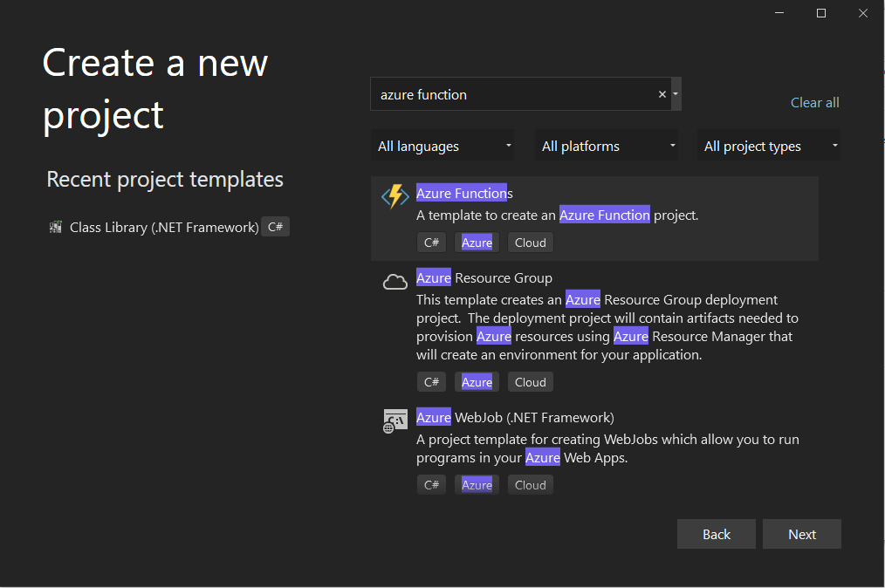The height and width of the screenshot is (588, 885).
Task: Go to the Next step
Action: (x=801, y=534)
